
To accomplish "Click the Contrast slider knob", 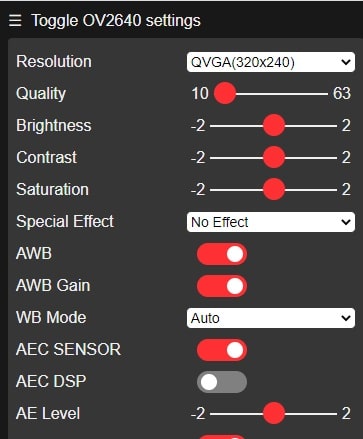I will [x=274, y=157].
